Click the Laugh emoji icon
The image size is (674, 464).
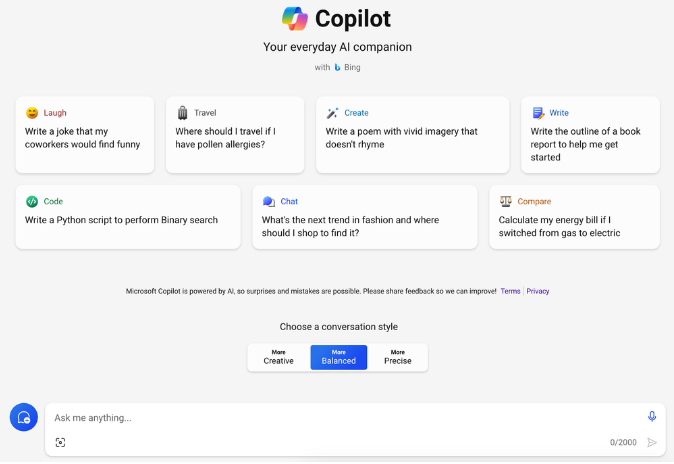point(32,113)
